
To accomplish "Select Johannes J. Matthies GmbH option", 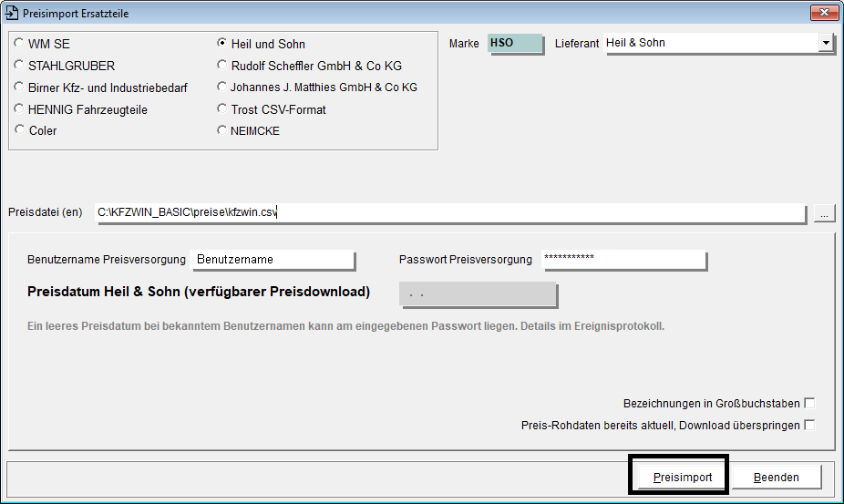I will (x=221, y=87).
